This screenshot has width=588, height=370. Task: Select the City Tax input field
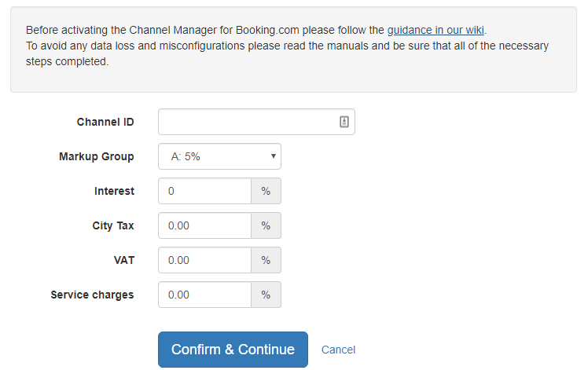coord(204,225)
